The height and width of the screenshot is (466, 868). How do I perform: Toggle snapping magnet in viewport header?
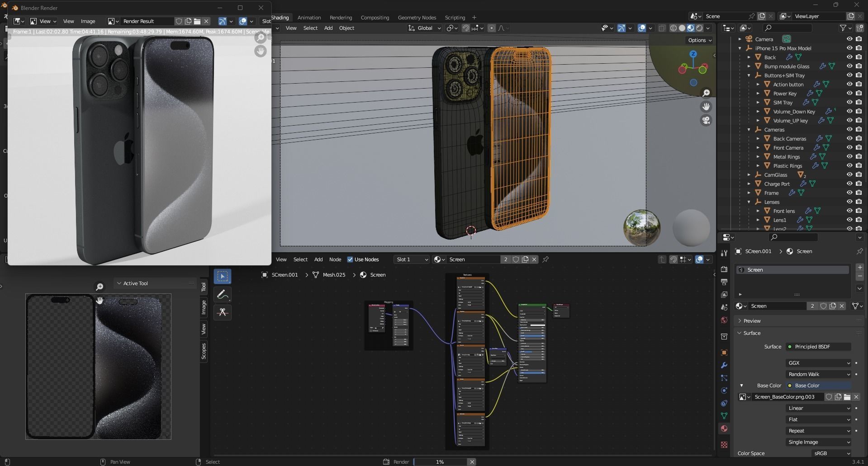pos(465,28)
